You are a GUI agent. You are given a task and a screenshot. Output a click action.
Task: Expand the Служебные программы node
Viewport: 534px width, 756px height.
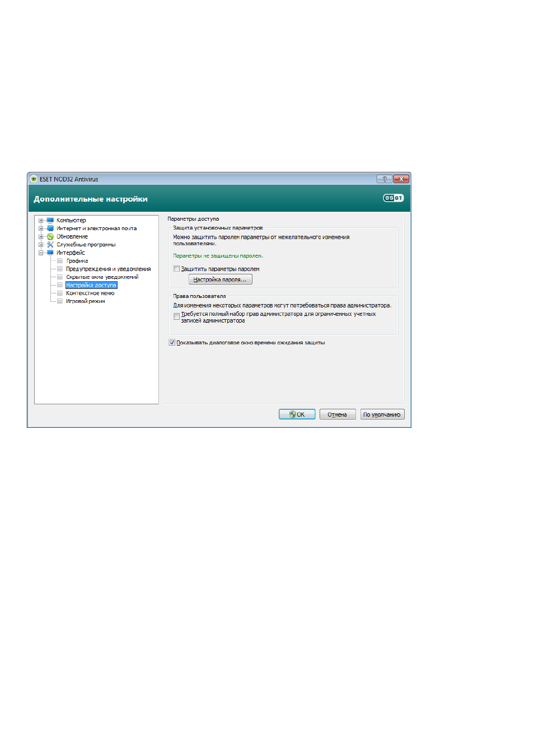(x=41, y=245)
